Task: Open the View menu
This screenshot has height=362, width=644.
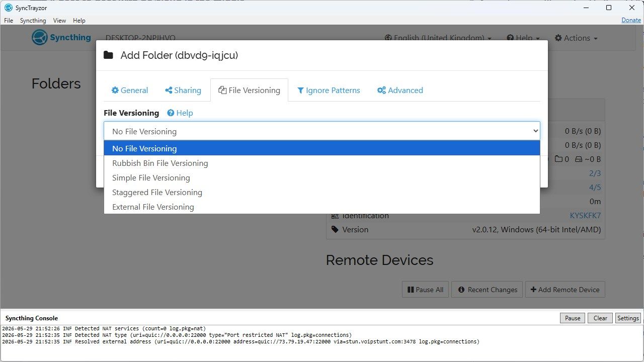Action: click(59, 21)
